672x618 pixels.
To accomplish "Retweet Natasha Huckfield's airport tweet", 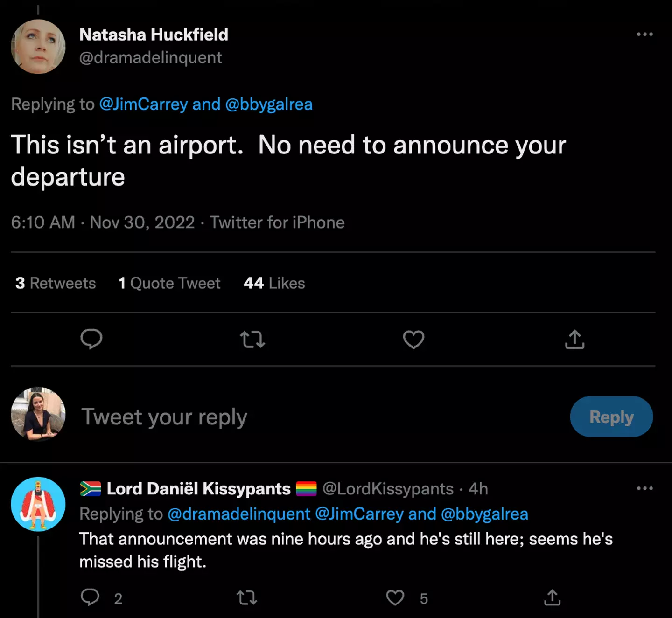I will coord(252,340).
